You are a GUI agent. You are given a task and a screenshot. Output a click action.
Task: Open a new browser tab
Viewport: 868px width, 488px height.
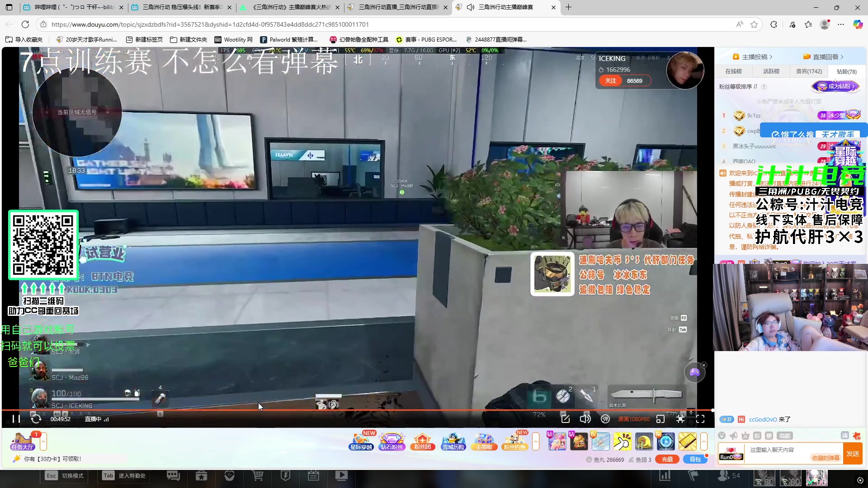[568, 7]
